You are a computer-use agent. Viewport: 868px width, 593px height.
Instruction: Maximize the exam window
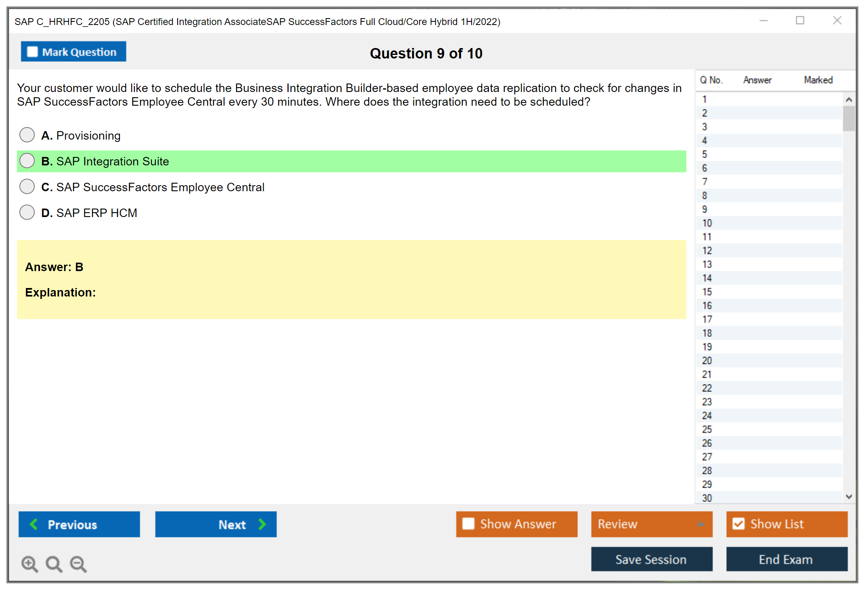pyautogui.click(x=800, y=21)
